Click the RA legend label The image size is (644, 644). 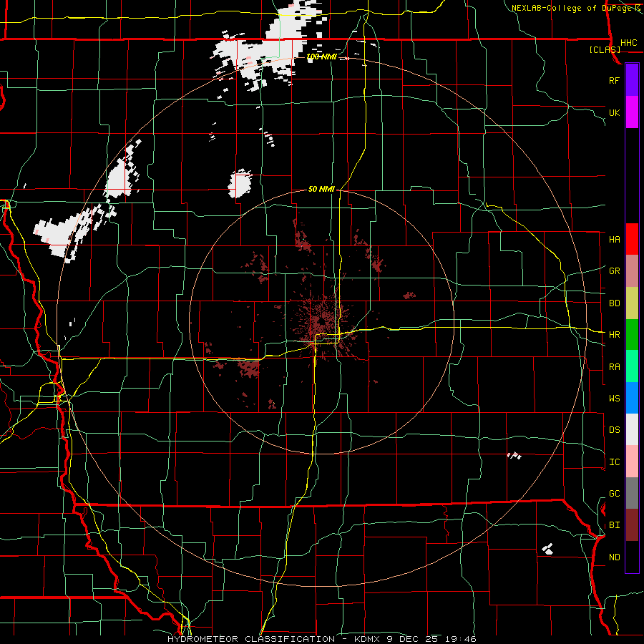click(614, 367)
